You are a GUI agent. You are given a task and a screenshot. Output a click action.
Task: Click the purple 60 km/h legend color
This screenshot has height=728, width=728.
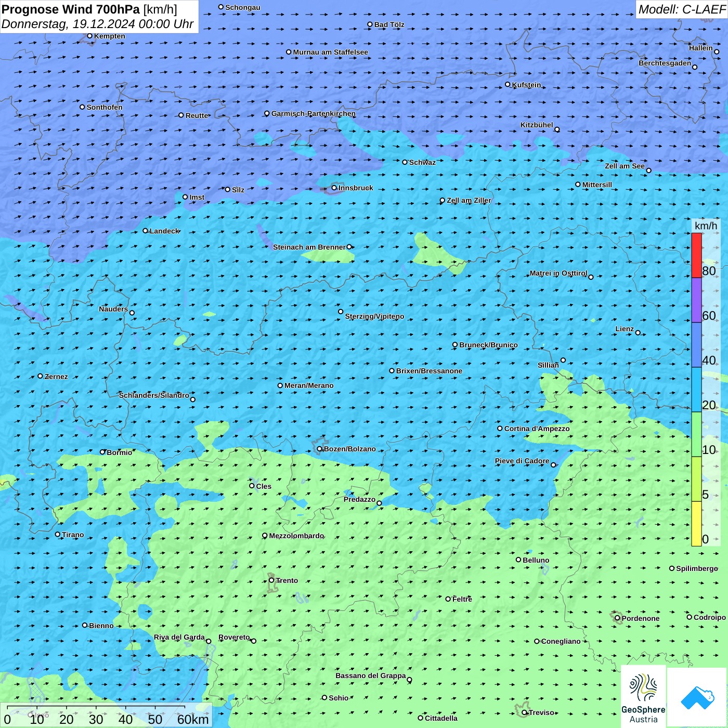[696, 300]
